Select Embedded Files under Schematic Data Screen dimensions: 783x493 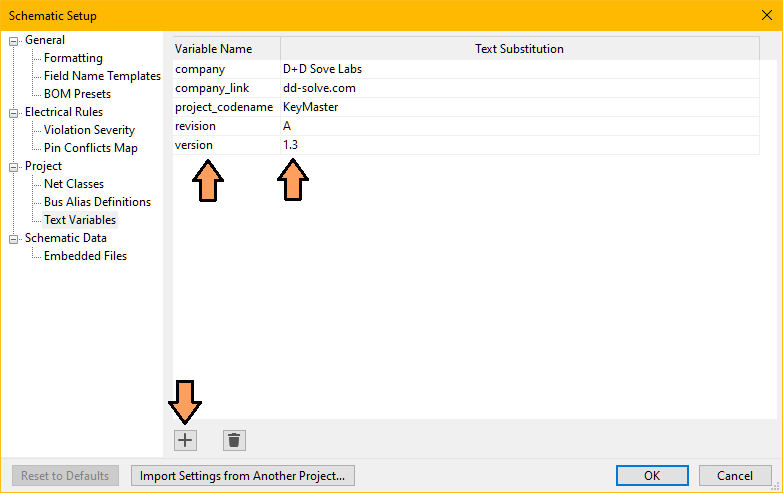pyautogui.click(x=85, y=256)
